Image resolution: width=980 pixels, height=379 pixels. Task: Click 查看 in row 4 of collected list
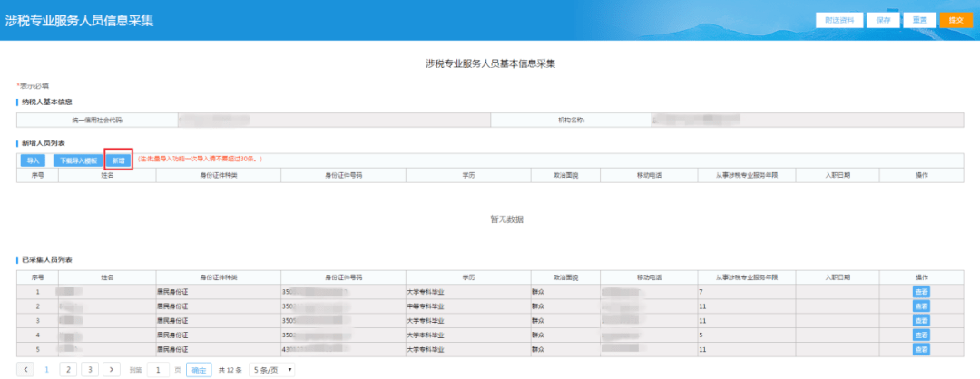click(x=921, y=335)
